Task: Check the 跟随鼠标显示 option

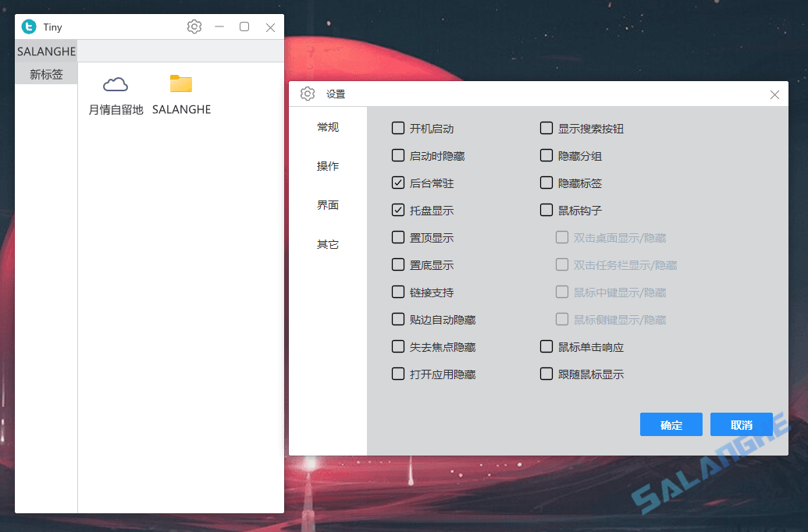Action: [x=546, y=374]
